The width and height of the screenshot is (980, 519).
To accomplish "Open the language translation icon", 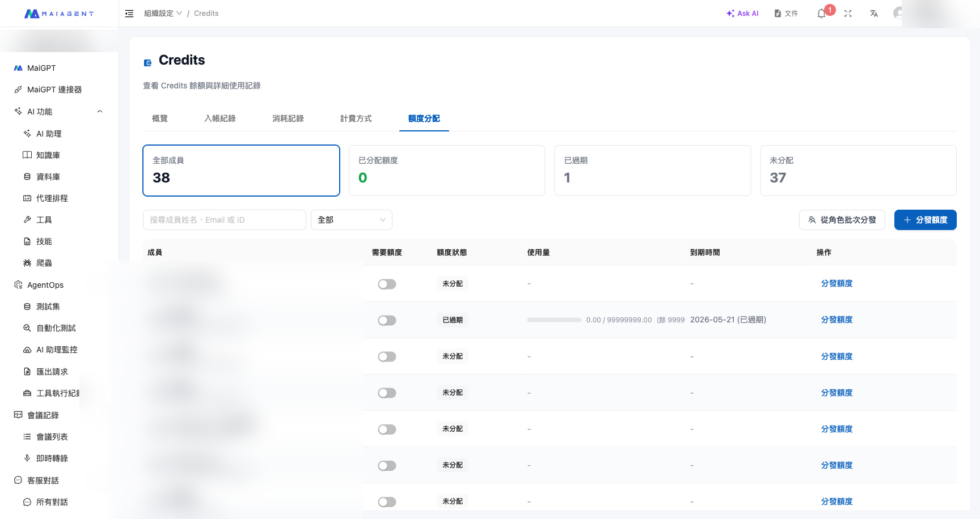I will [874, 14].
